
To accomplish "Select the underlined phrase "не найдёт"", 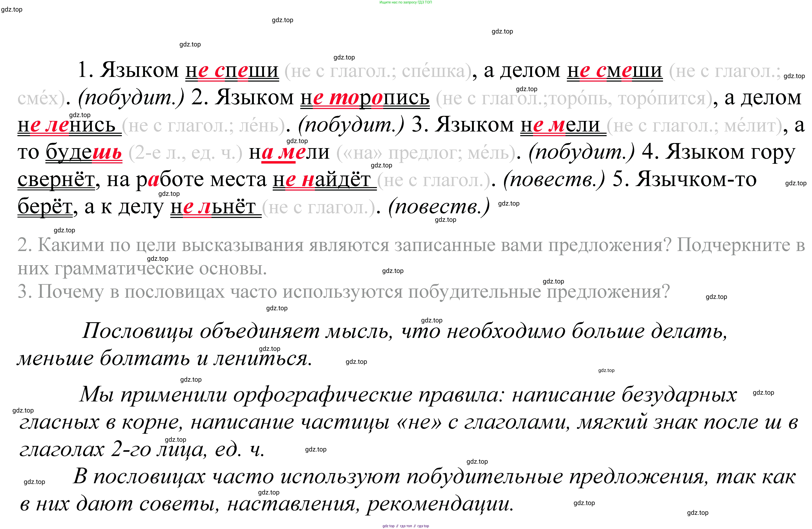I will pos(324,180).
